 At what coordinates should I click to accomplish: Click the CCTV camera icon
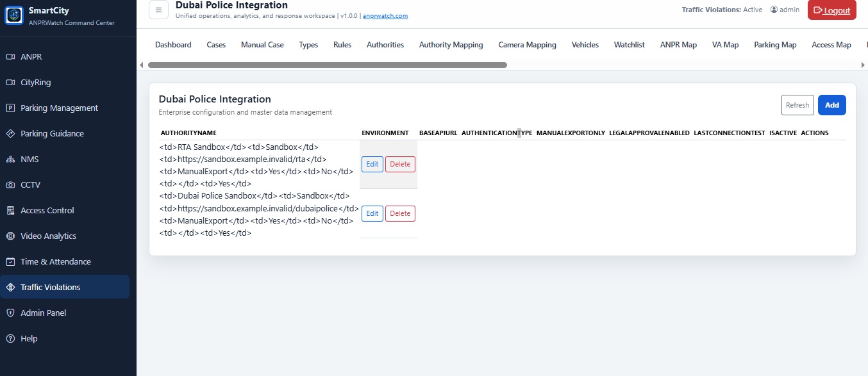pyautogui.click(x=10, y=185)
